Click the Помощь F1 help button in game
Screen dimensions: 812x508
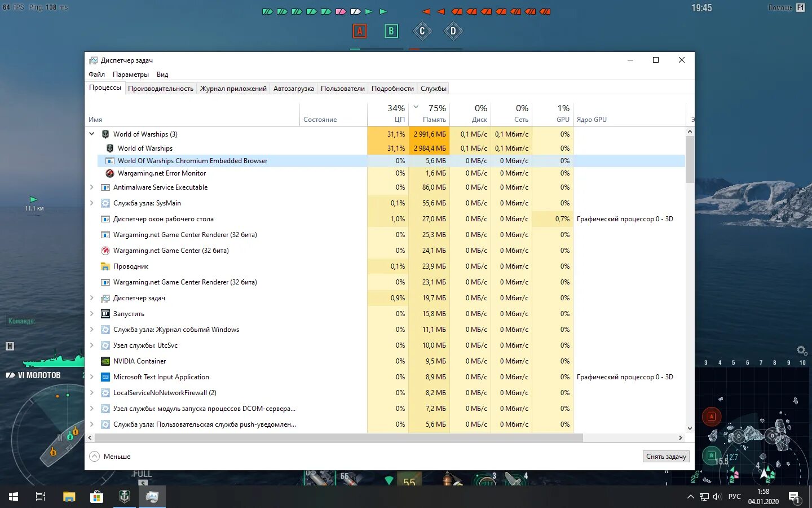click(x=787, y=8)
